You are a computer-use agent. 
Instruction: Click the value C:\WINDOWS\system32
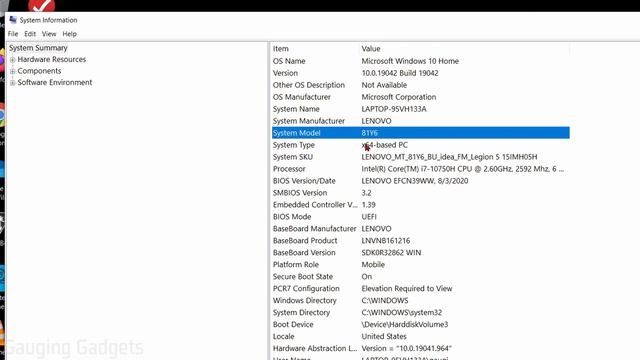(402, 312)
